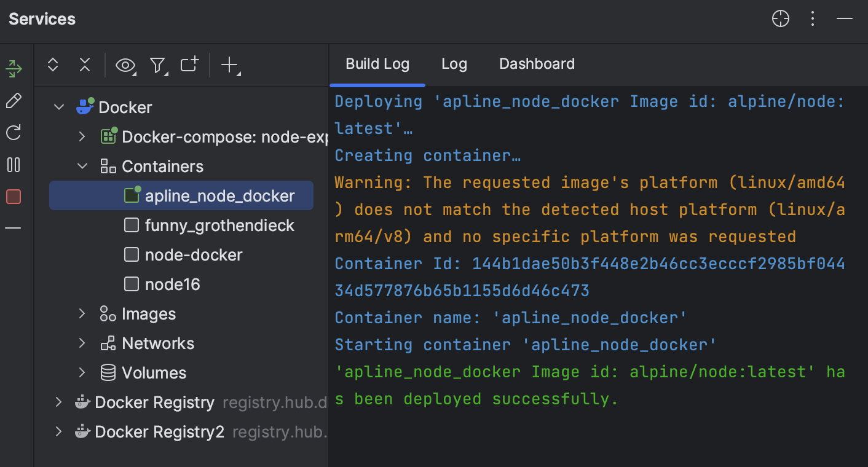Screen dimensions: 868x467
Task: Open the filter services icon
Action: (158, 65)
